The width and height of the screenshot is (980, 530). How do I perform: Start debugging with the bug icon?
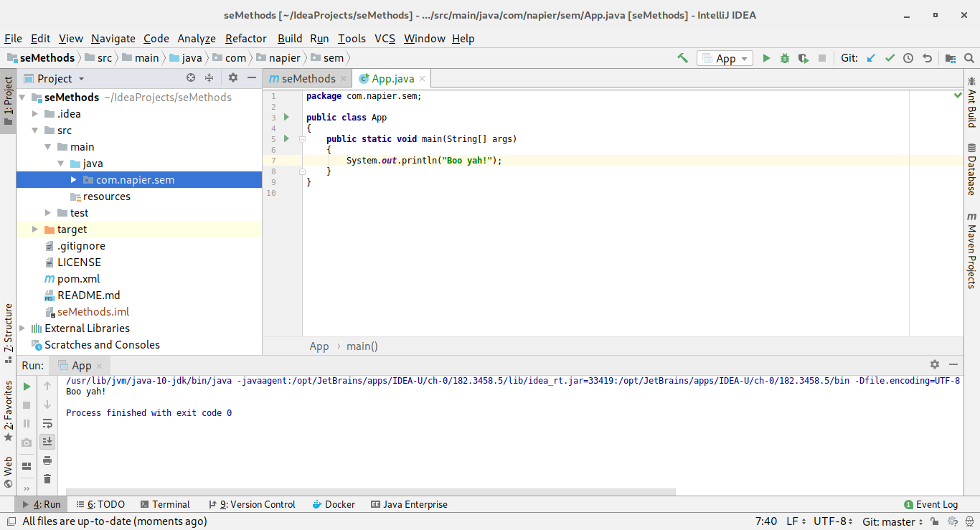[x=785, y=58]
